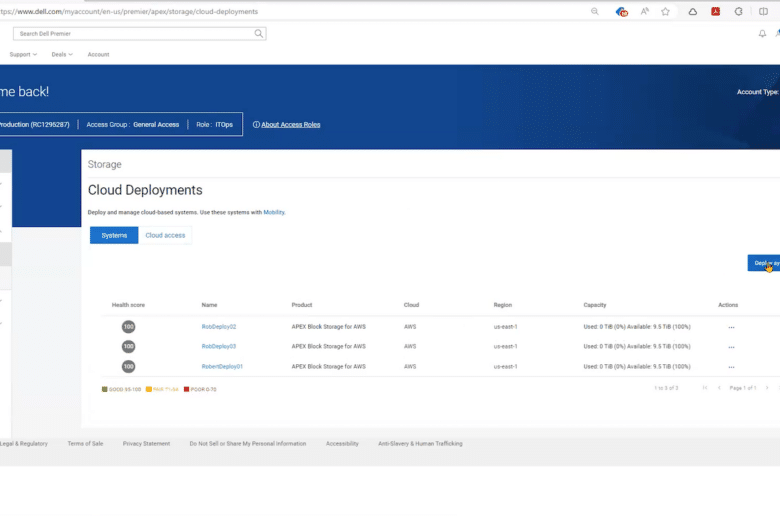Open the About Access Roles link
Image resolution: width=780 pixels, height=516 pixels.
[291, 124]
